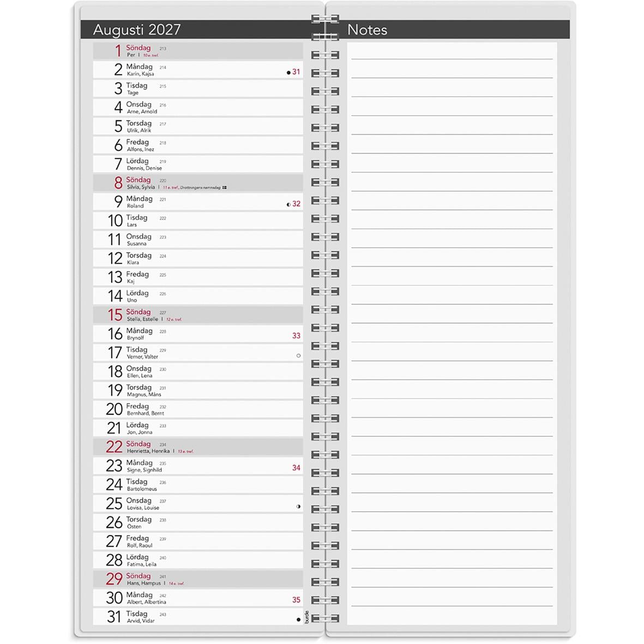Viewport: 644px width, 644px height.
Task: Click the Swedish flag icon on August 8
Action: point(225,187)
